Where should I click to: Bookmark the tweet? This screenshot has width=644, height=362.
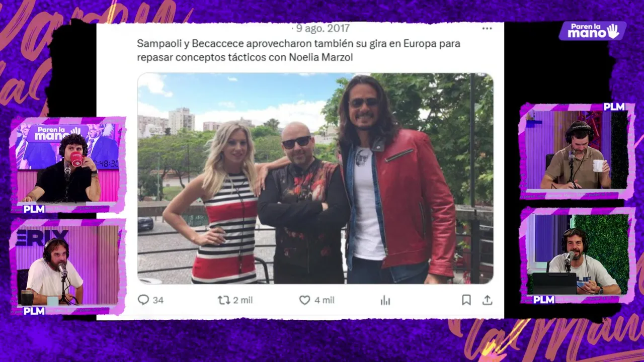(466, 300)
